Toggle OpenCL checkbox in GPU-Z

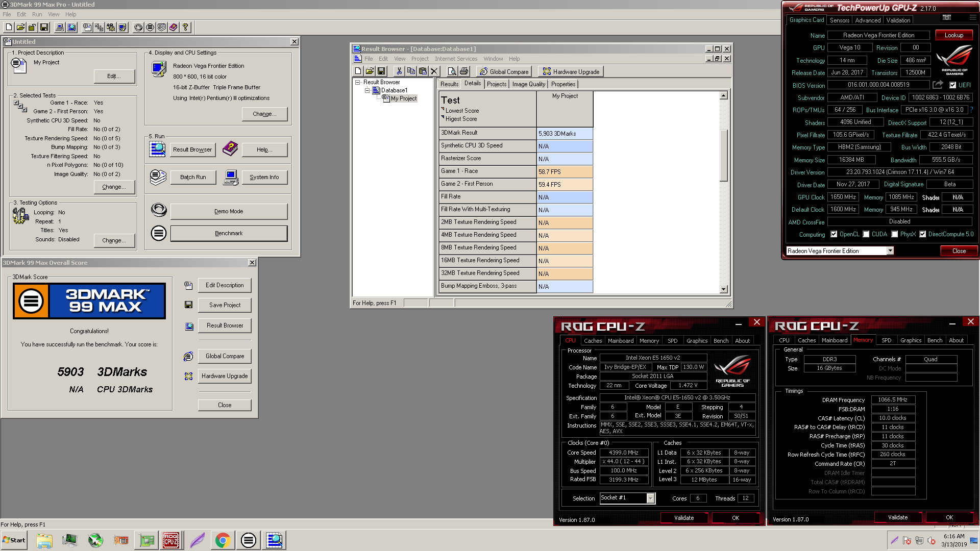point(834,234)
